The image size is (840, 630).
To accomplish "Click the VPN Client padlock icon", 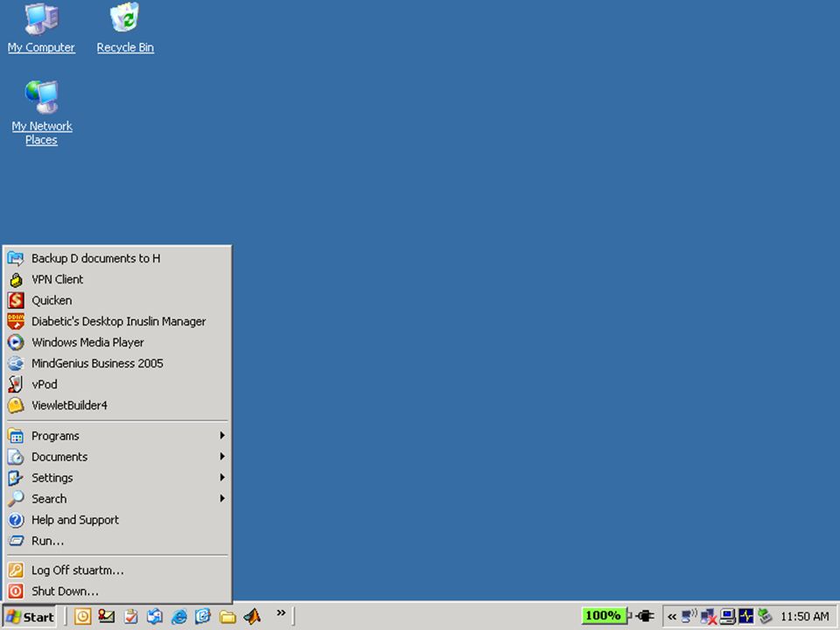I will [16, 280].
